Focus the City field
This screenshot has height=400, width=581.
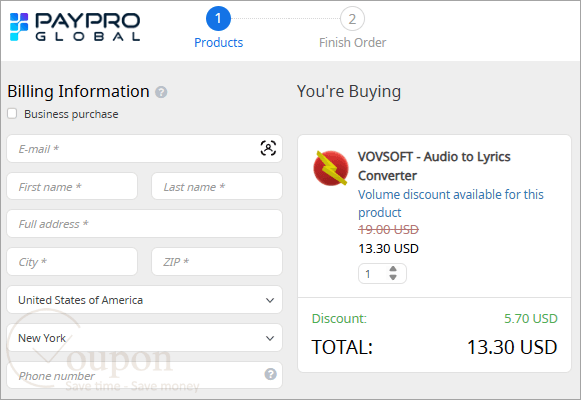pyautogui.click(x=72, y=261)
